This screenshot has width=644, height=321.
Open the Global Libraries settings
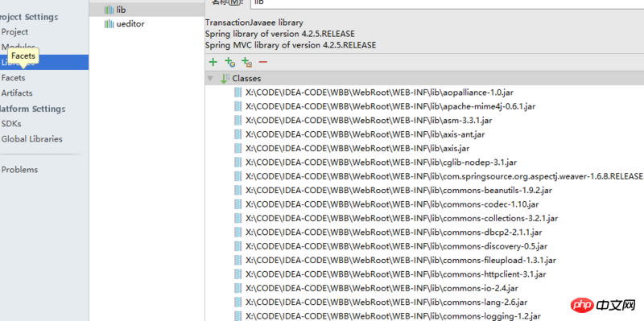[x=32, y=138]
